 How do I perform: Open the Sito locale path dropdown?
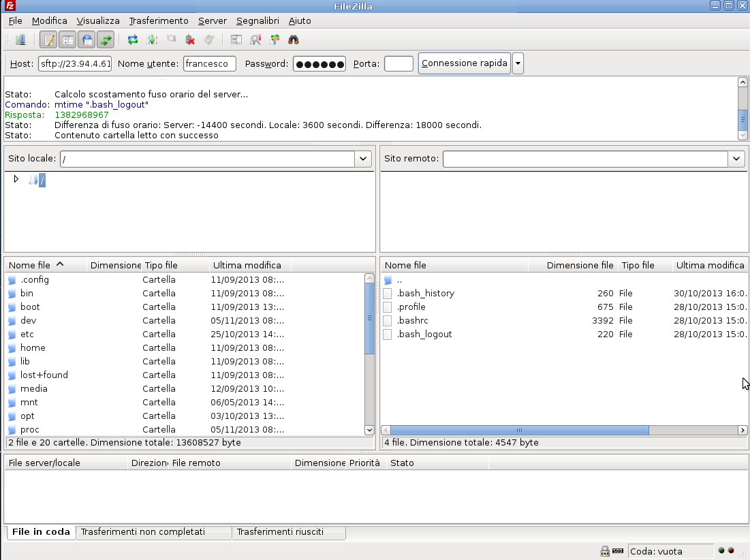coord(363,159)
